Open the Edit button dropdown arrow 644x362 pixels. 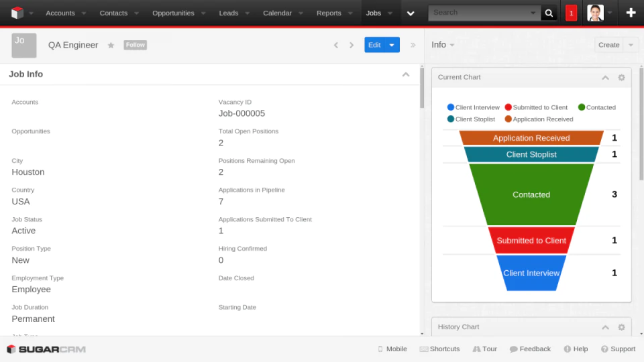tap(392, 45)
